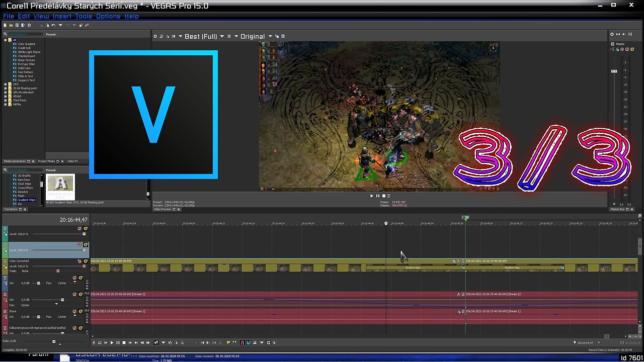644x362 pixels.
Task: Insert a region using green flag icon
Action: click(234, 342)
